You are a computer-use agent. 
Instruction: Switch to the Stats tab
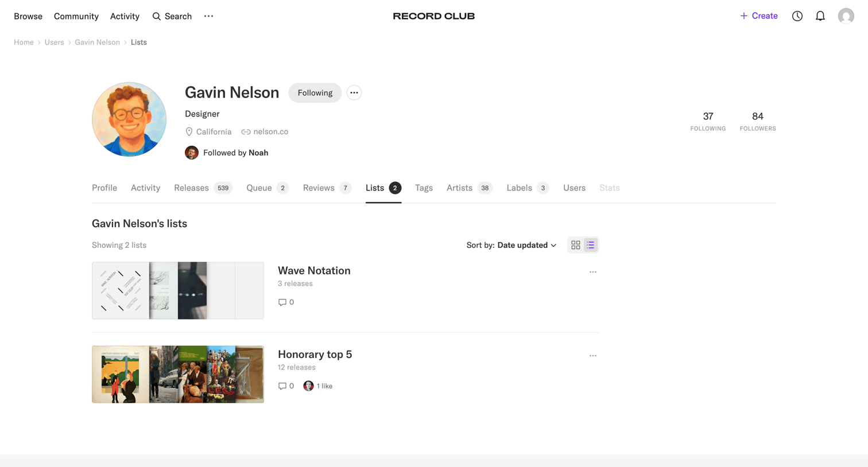609,188
